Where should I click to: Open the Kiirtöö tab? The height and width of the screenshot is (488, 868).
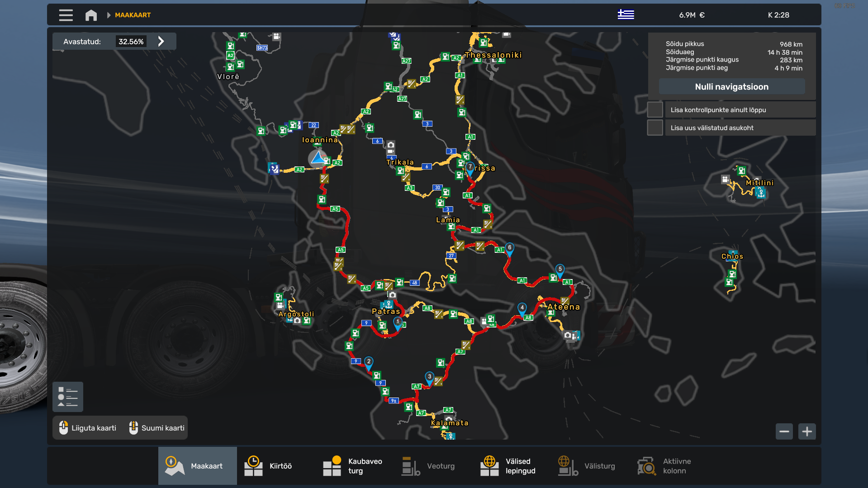coord(276,466)
